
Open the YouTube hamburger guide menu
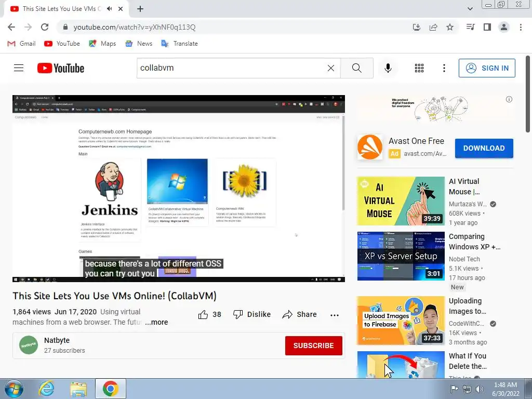tap(19, 68)
